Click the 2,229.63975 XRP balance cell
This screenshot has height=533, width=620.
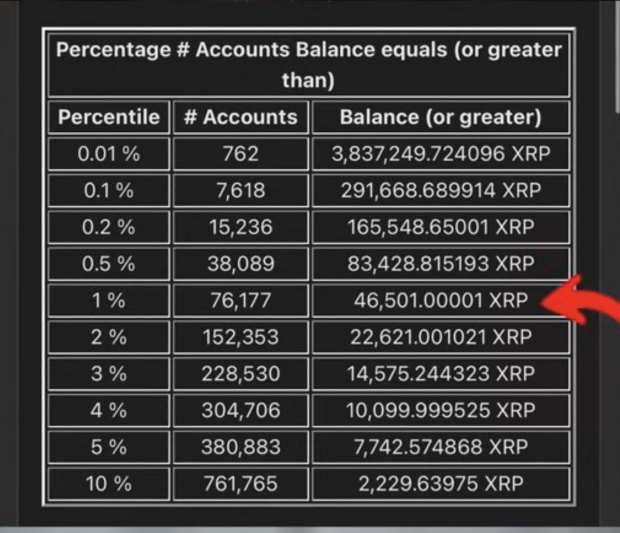[440, 484]
